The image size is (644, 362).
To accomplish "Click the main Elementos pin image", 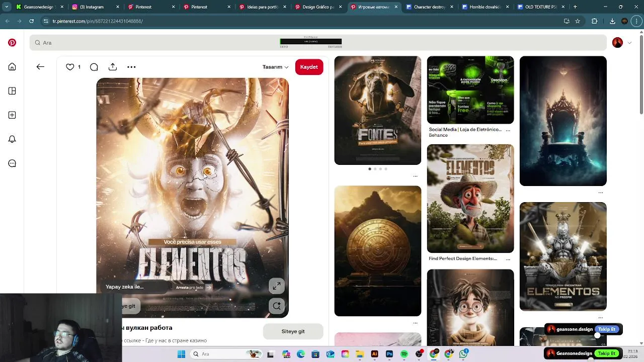I will (193, 198).
